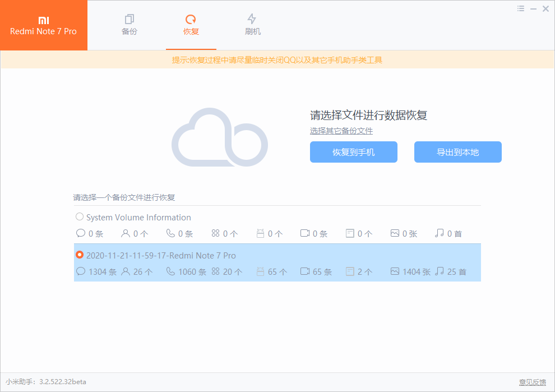555x392 pixels.
Task: Switch to the 恢复 restore tab
Action: coord(191,25)
